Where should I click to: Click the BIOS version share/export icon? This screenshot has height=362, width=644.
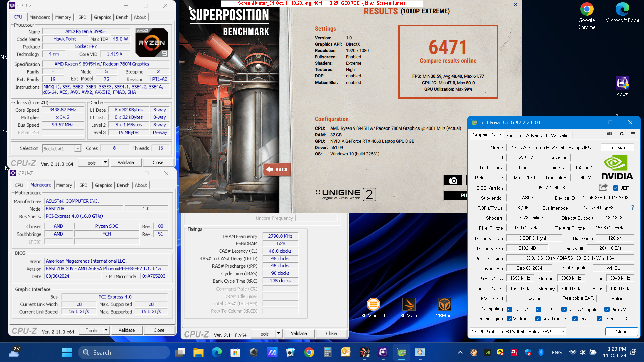pos(603,187)
